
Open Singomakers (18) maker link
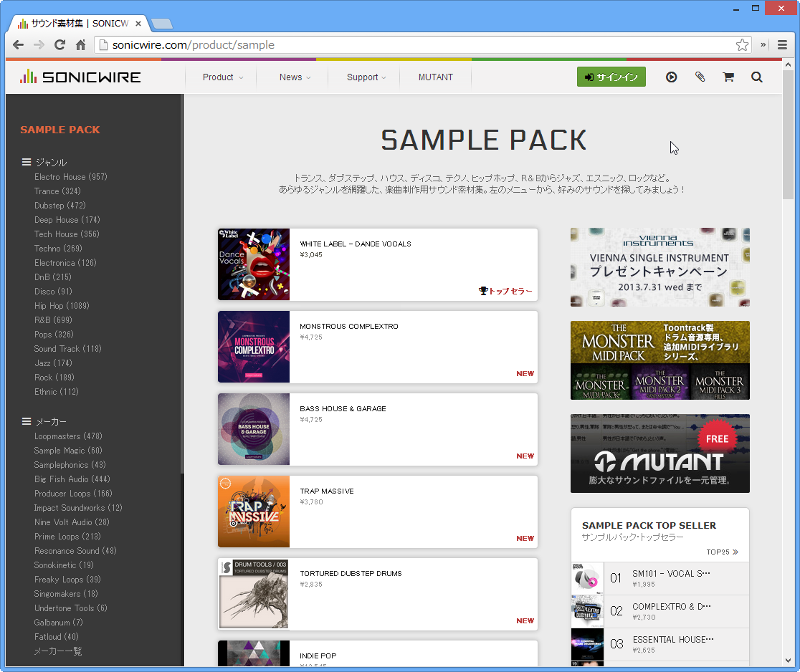pos(67,594)
